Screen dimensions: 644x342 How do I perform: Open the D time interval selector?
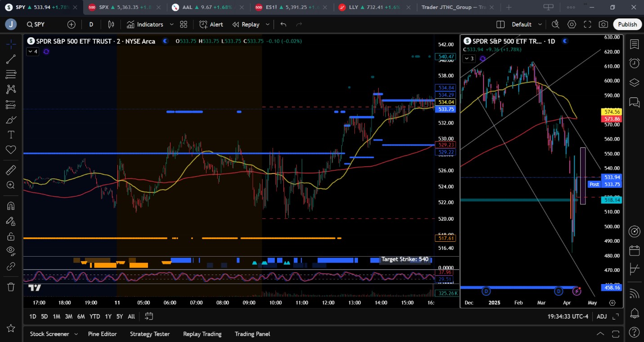point(91,24)
